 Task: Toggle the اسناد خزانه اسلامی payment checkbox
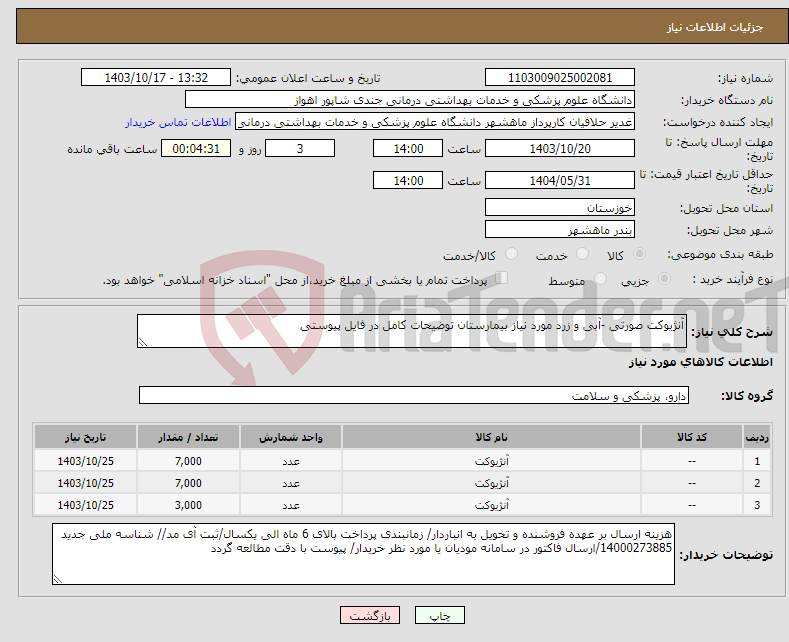(x=502, y=278)
